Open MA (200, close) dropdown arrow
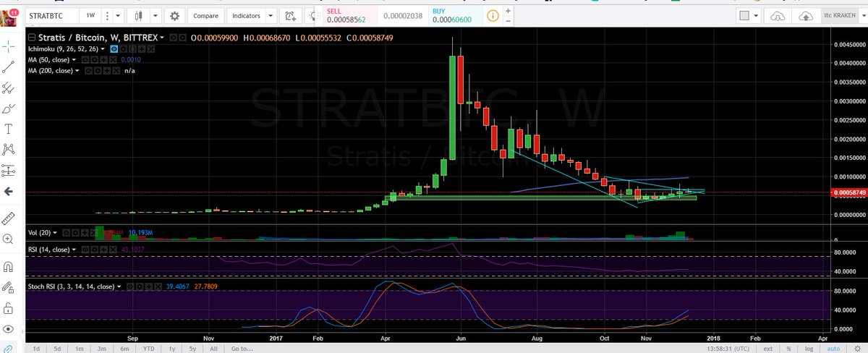 [x=77, y=71]
